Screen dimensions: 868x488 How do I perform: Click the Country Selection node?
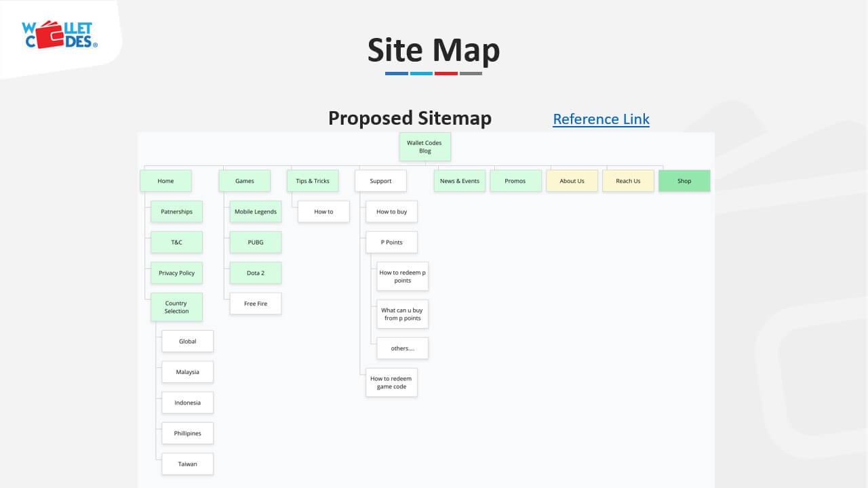tap(176, 307)
